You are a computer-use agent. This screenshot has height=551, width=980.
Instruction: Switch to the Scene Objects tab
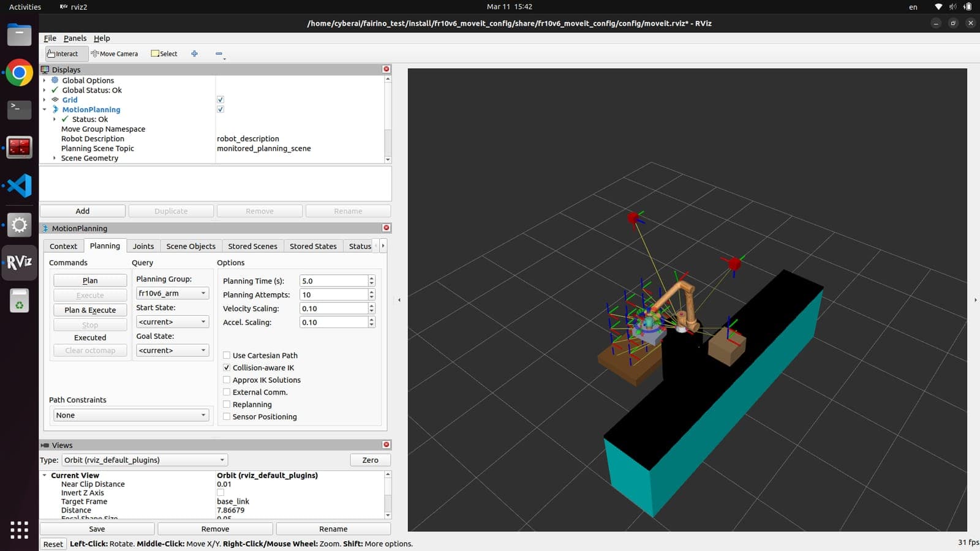[190, 246]
